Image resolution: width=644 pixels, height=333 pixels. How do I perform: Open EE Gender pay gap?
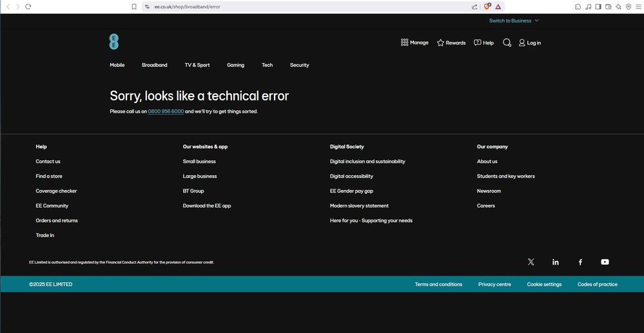(351, 191)
